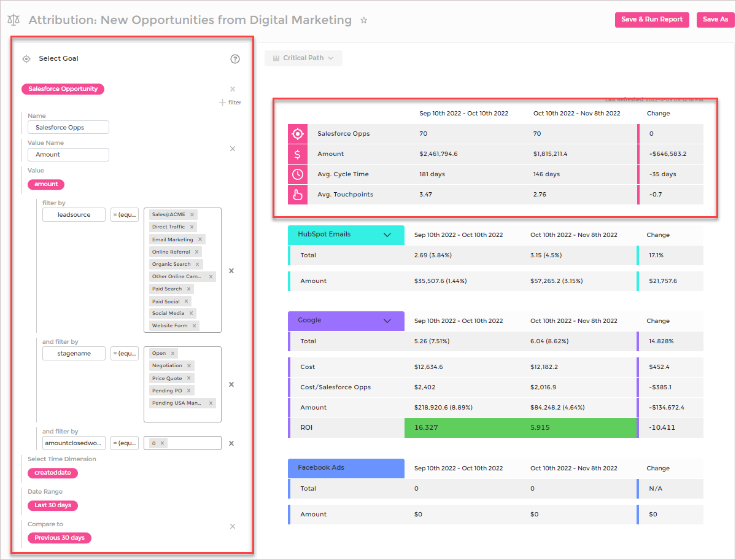Remove Price Quote stage tag
This screenshot has width=736, height=560.
[x=188, y=378]
